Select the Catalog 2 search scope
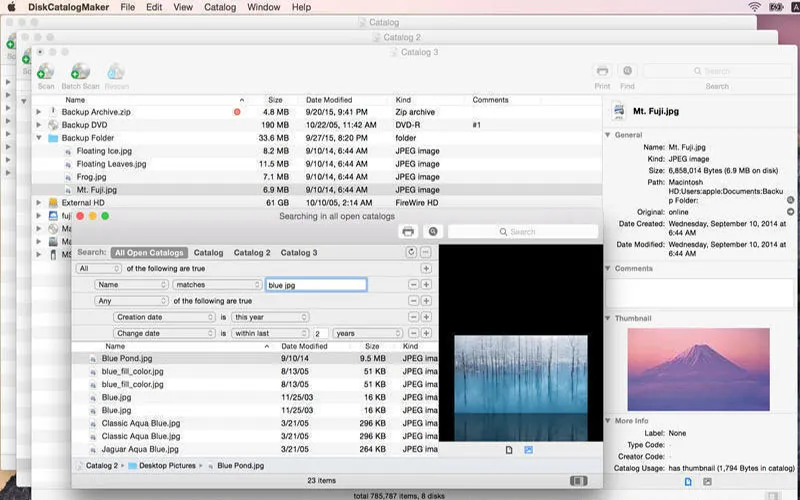This screenshot has height=500, width=800. 252,253
